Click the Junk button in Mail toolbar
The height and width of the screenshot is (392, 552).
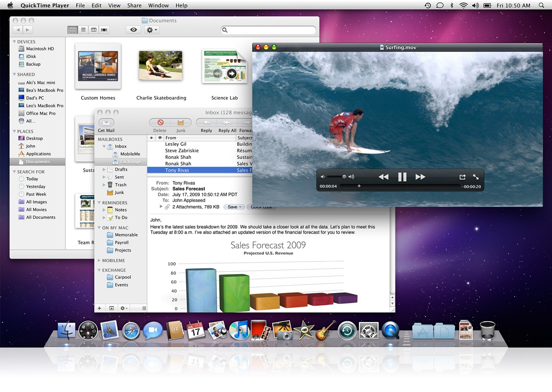click(x=181, y=123)
